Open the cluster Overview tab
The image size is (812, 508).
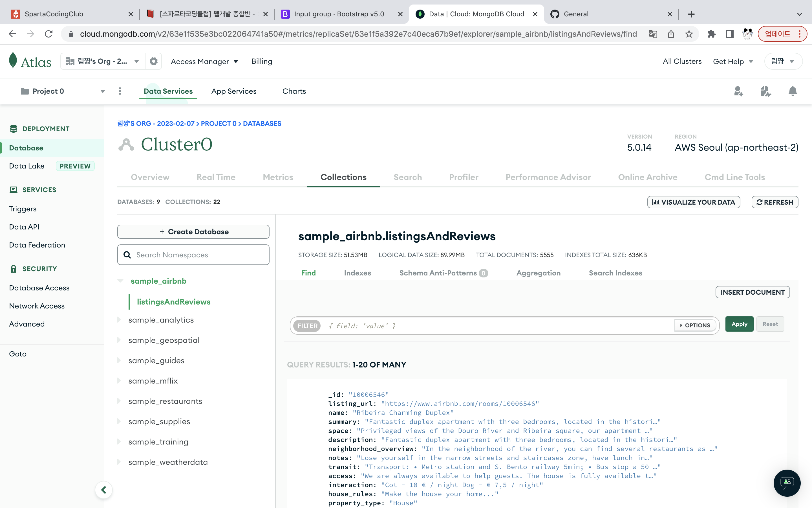pyautogui.click(x=150, y=177)
